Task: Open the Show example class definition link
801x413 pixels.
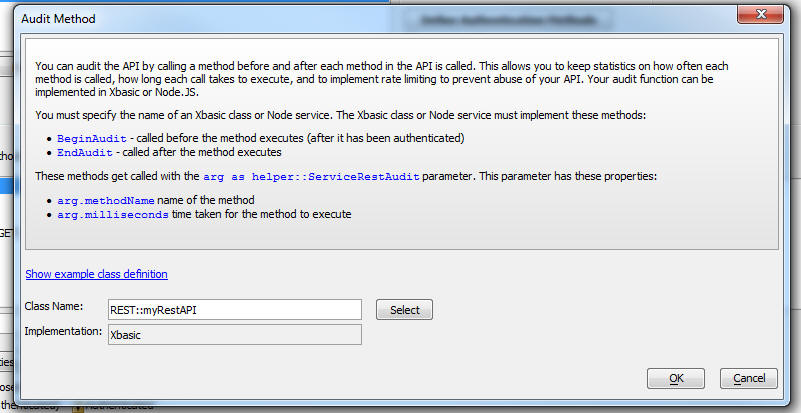Action: [x=97, y=274]
